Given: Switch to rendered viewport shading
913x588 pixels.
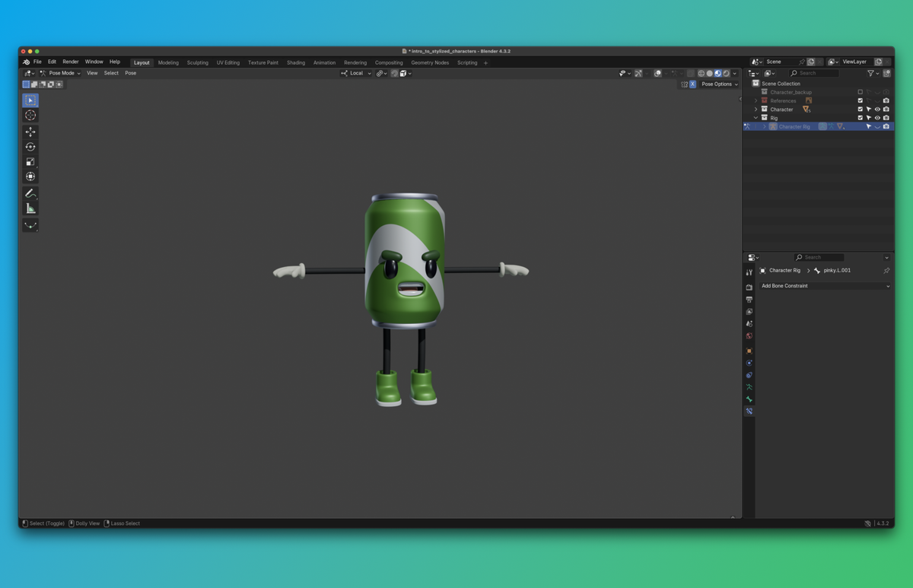Looking at the screenshot, I should pyautogui.click(x=726, y=73).
